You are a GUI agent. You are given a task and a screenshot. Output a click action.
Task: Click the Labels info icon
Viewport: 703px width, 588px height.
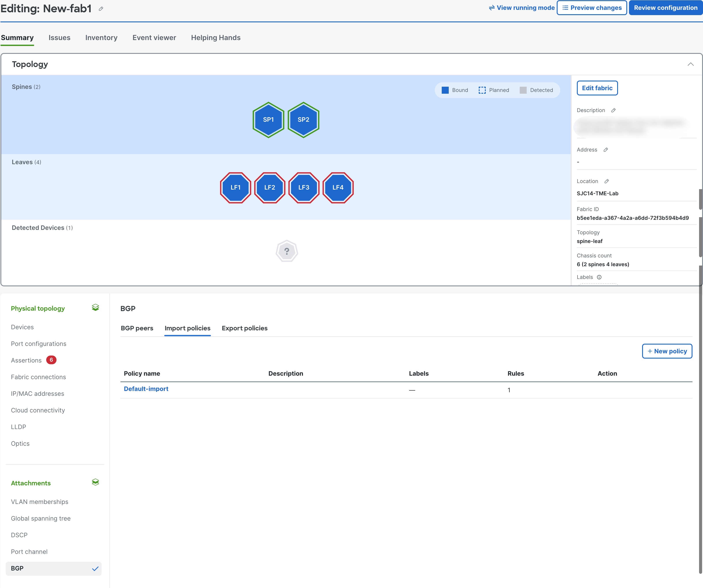point(599,277)
